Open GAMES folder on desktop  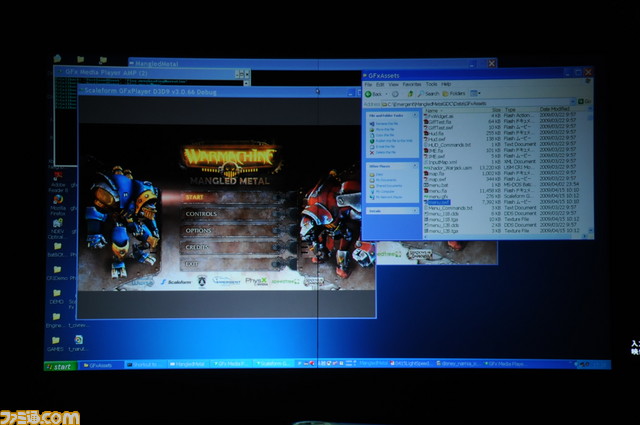56,344
